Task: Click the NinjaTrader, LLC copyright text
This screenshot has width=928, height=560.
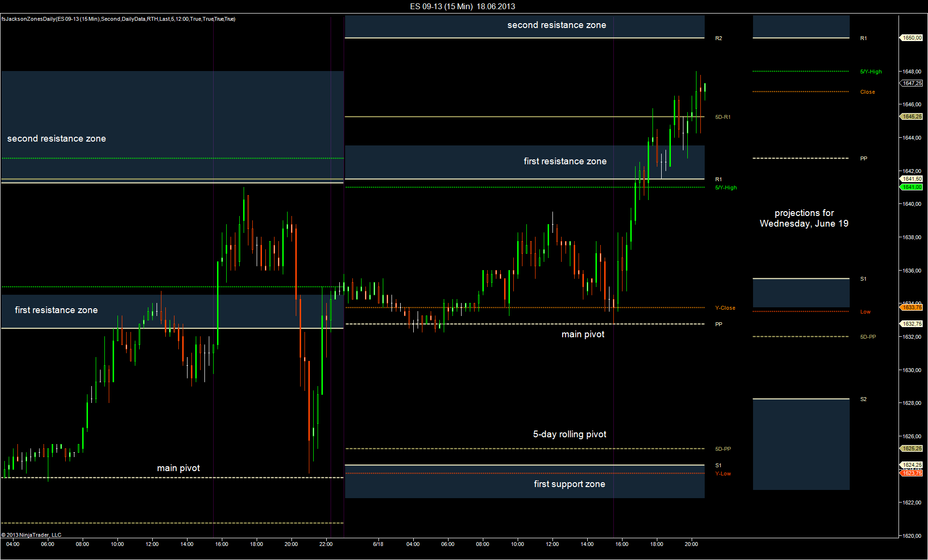Action: (31, 535)
